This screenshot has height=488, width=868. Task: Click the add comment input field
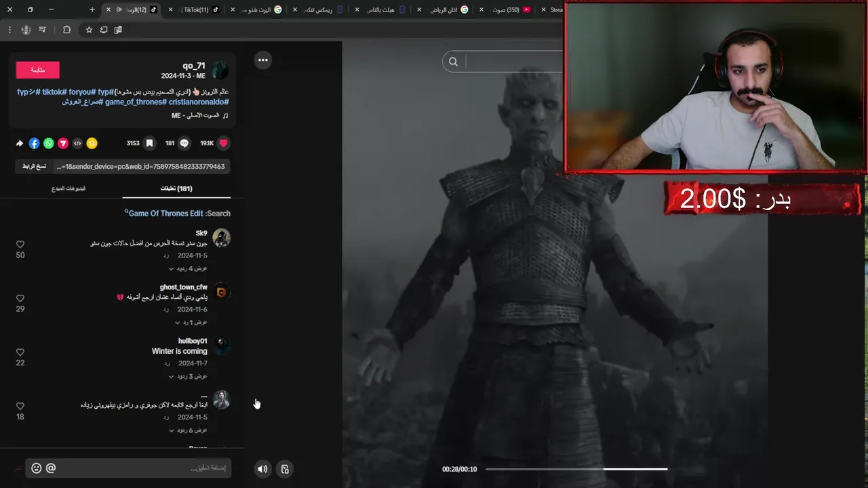pos(129,468)
